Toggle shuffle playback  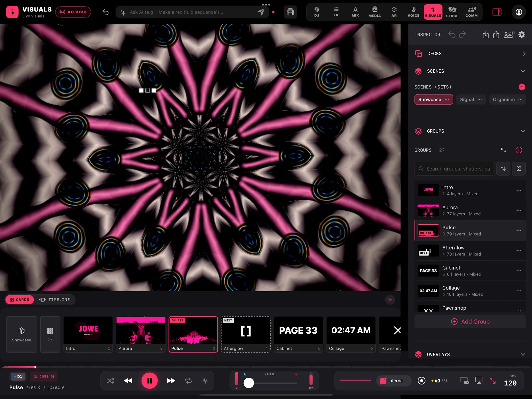110,381
